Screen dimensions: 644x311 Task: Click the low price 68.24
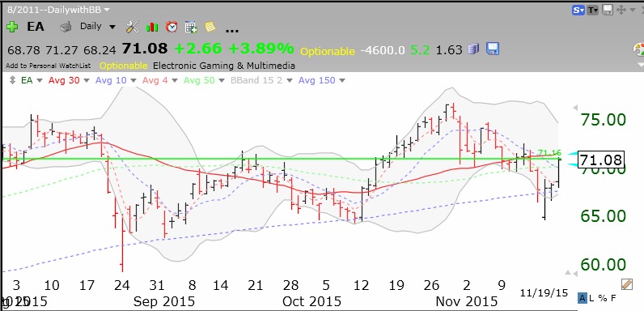[x=100, y=49]
